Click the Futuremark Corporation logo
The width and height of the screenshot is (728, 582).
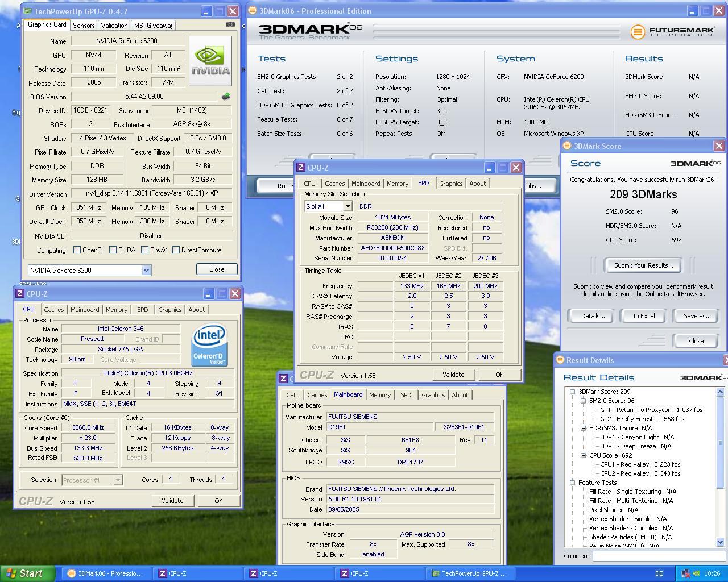point(672,32)
